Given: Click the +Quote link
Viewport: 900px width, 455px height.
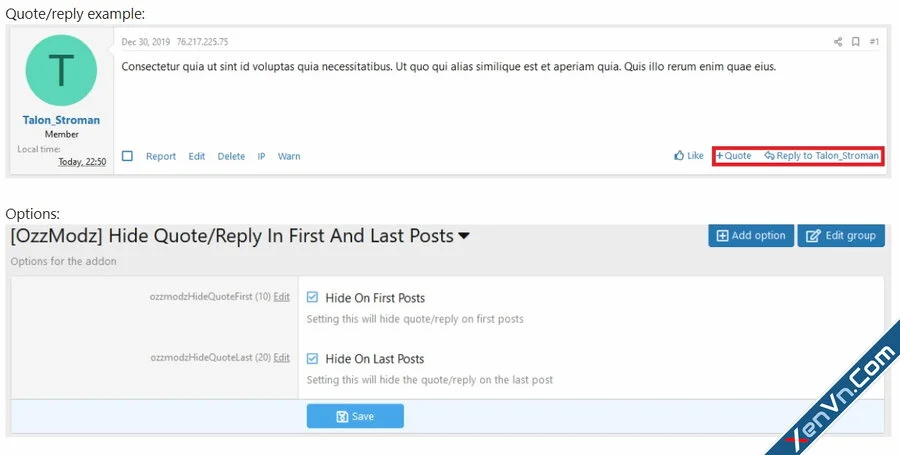Looking at the screenshot, I should [734, 155].
